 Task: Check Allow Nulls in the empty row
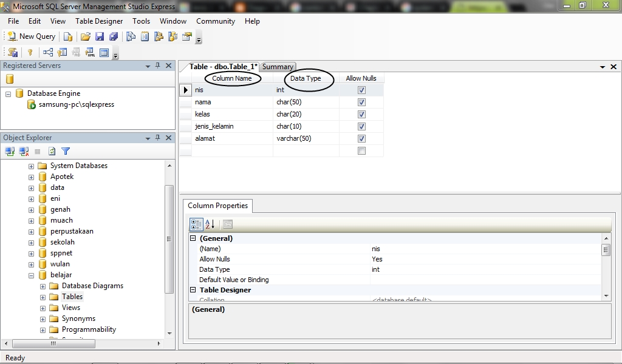(x=361, y=150)
